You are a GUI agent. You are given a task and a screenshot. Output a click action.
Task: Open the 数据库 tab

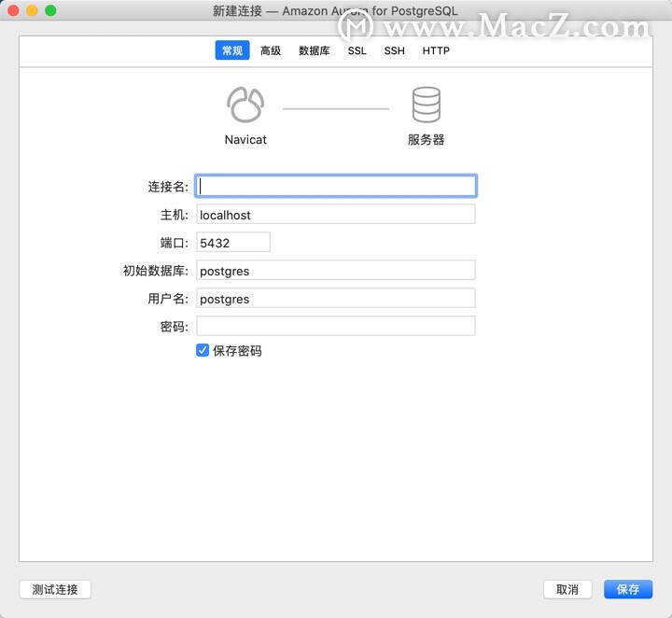tap(315, 50)
